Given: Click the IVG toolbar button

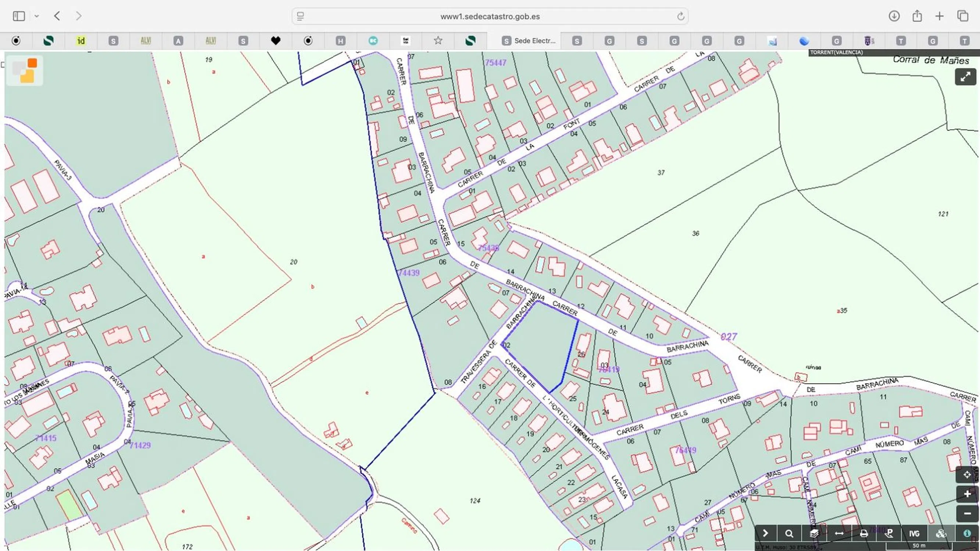Looking at the screenshot, I should 914,533.
